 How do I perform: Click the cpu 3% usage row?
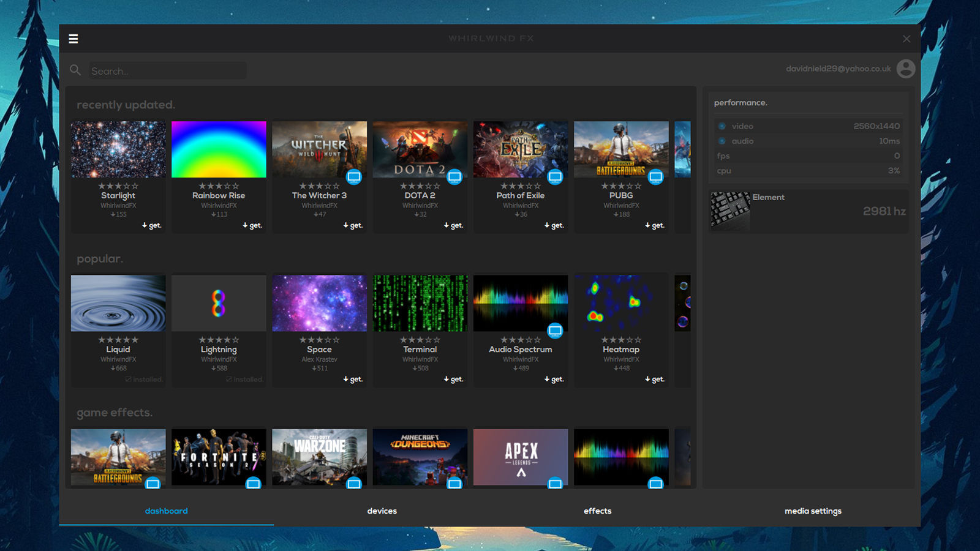(x=808, y=171)
